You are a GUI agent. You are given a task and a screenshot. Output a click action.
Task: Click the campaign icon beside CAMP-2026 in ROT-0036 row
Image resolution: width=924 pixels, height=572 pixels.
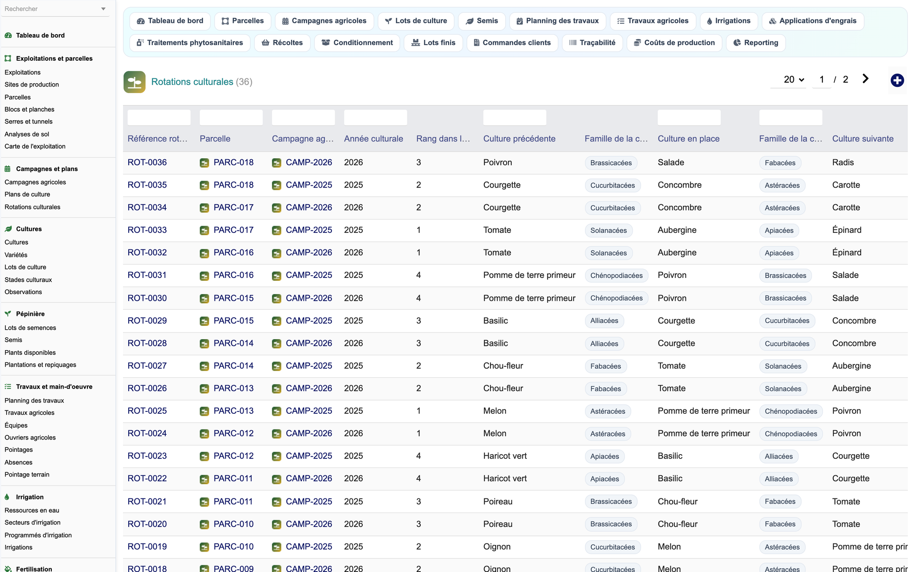tap(276, 163)
